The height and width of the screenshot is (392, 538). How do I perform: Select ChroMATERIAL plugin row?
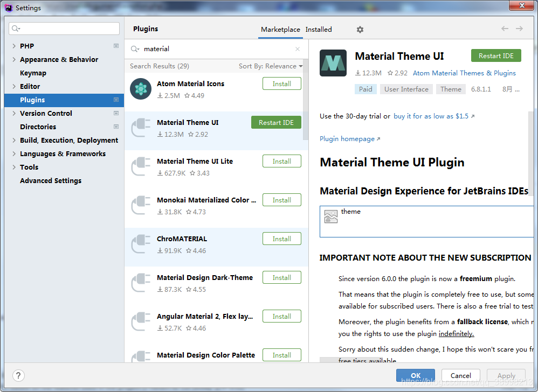point(216,247)
